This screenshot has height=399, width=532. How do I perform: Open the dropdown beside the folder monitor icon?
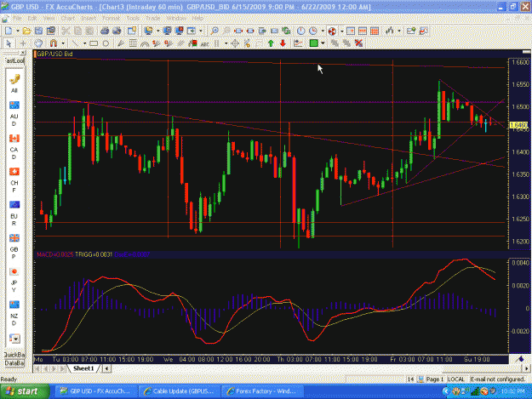(x=157, y=31)
